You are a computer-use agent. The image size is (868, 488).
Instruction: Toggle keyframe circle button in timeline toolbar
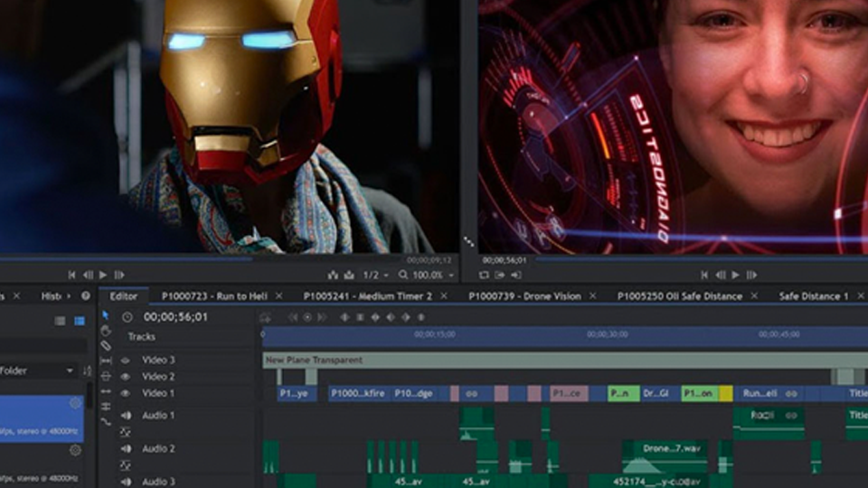(307, 317)
